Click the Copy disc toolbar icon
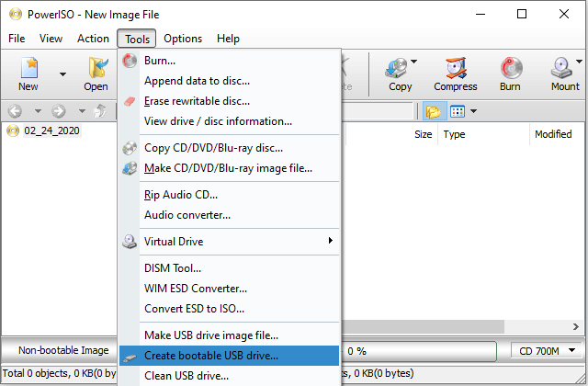This screenshot has width=588, height=386. (x=396, y=68)
